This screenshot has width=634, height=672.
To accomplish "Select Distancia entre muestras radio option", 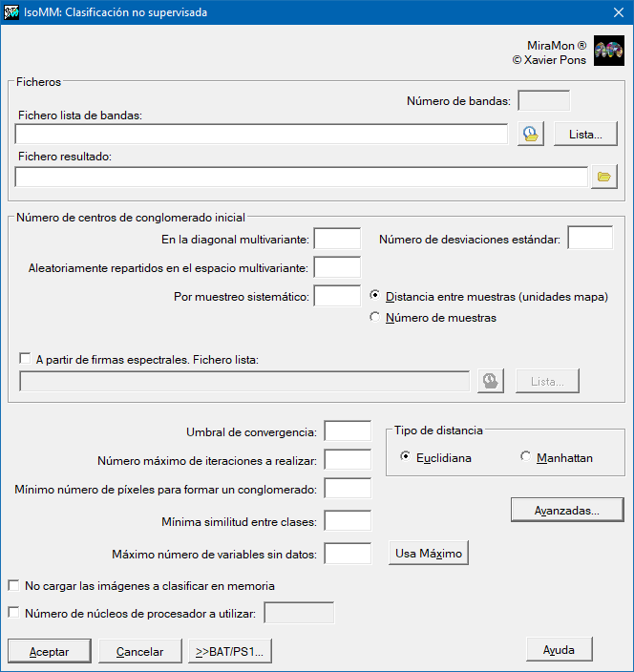I will click(x=375, y=296).
